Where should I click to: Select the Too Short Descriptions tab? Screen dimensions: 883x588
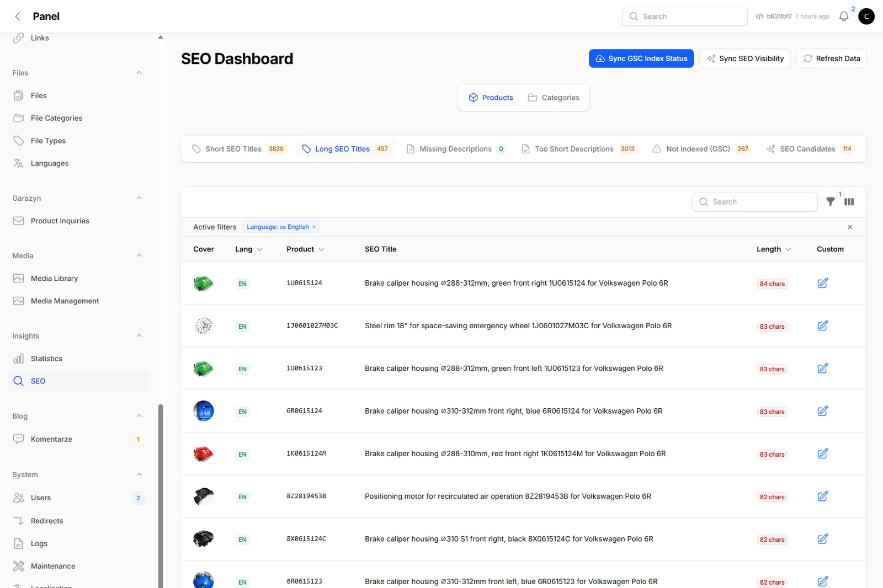(x=579, y=149)
